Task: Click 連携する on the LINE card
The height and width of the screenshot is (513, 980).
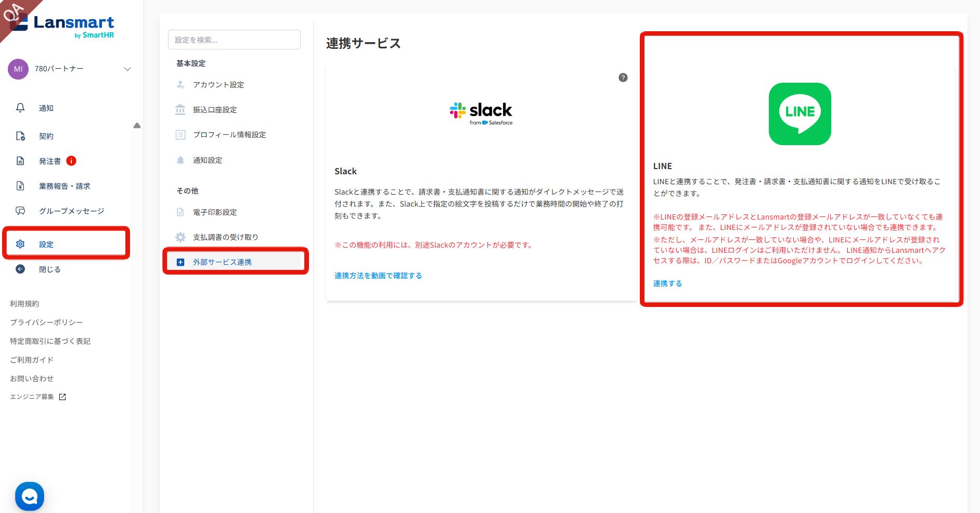Action: tap(667, 284)
